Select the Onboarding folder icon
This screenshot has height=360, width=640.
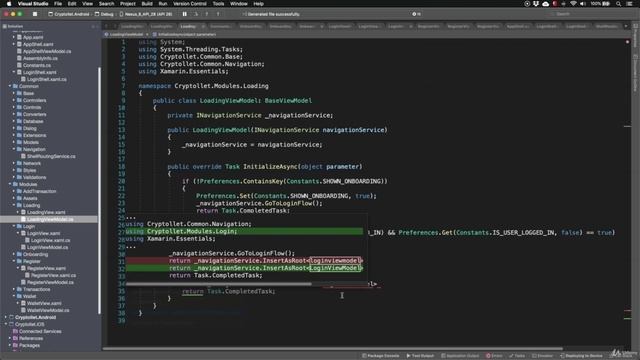[x=19, y=254]
